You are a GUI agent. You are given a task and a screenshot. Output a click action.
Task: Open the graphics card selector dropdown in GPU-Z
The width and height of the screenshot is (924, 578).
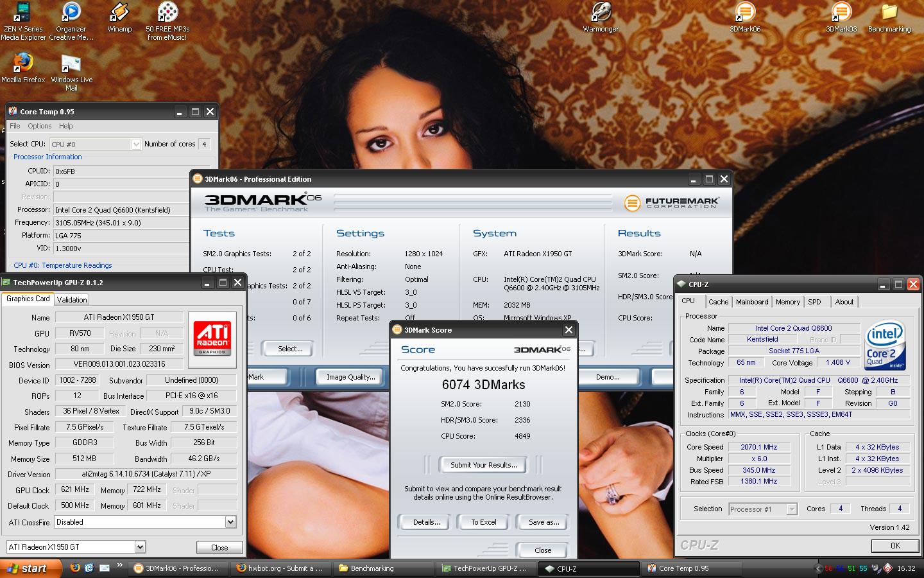[x=141, y=547]
